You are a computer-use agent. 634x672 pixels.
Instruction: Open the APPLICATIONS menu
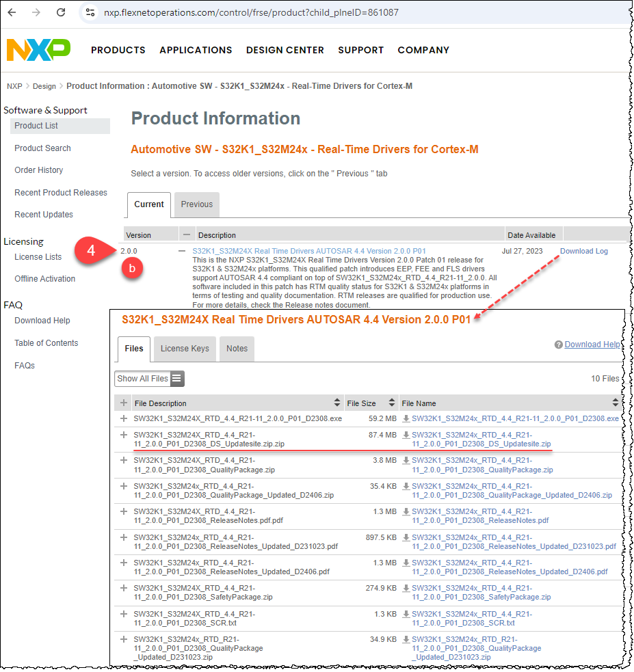pos(196,50)
